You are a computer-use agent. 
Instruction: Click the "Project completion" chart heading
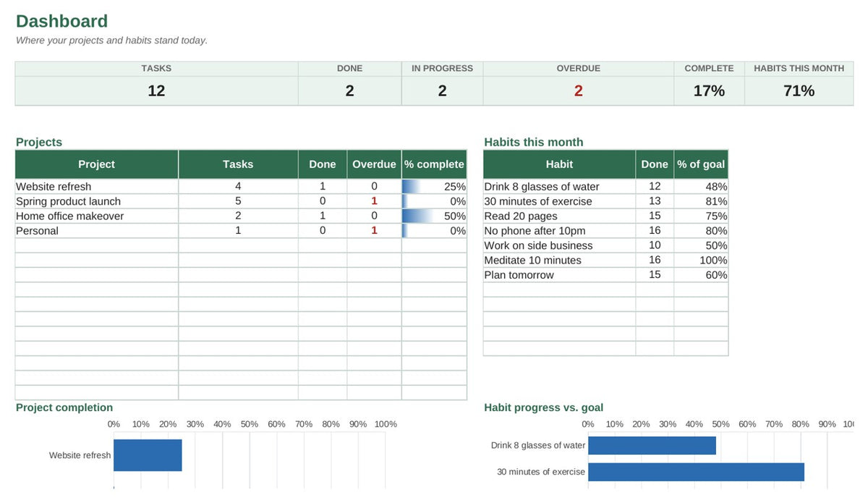click(x=64, y=407)
